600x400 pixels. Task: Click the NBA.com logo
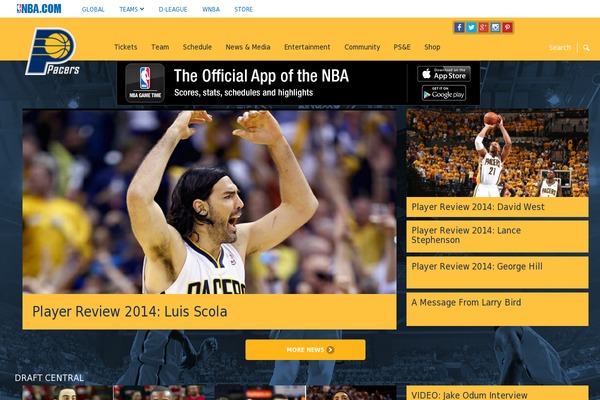click(x=39, y=9)
